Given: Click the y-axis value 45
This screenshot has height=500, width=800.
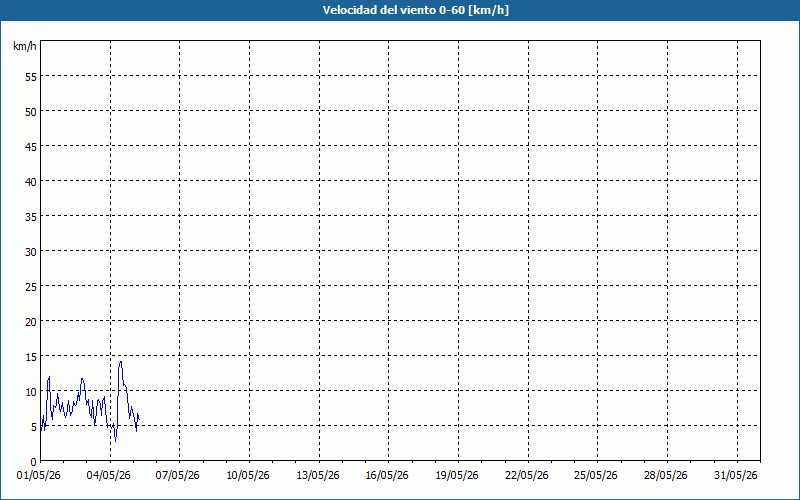Looking at the screenshot, I should pos(31,146).
